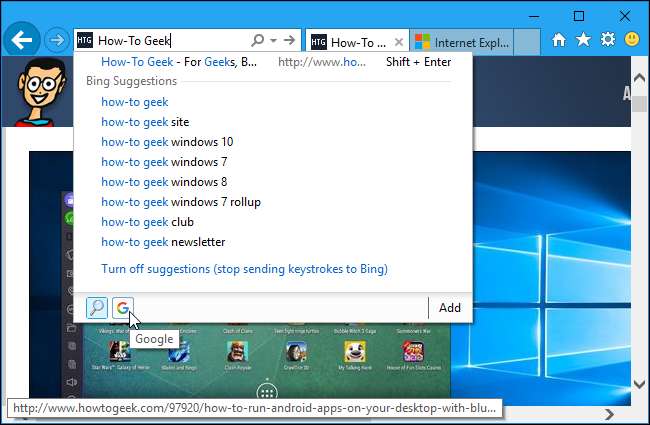Open address bar autocomplete dropdown arrow
The image size is (650, 425).
point(273,40)
